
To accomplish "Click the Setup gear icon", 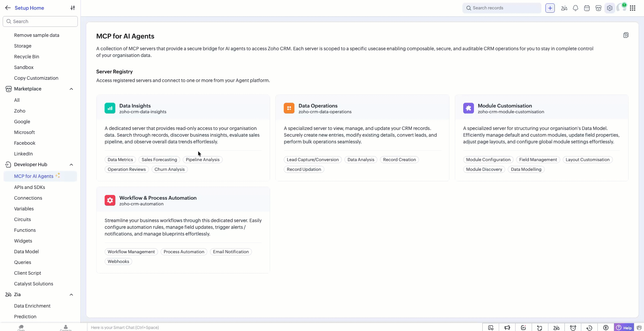I will click(610, 8).
